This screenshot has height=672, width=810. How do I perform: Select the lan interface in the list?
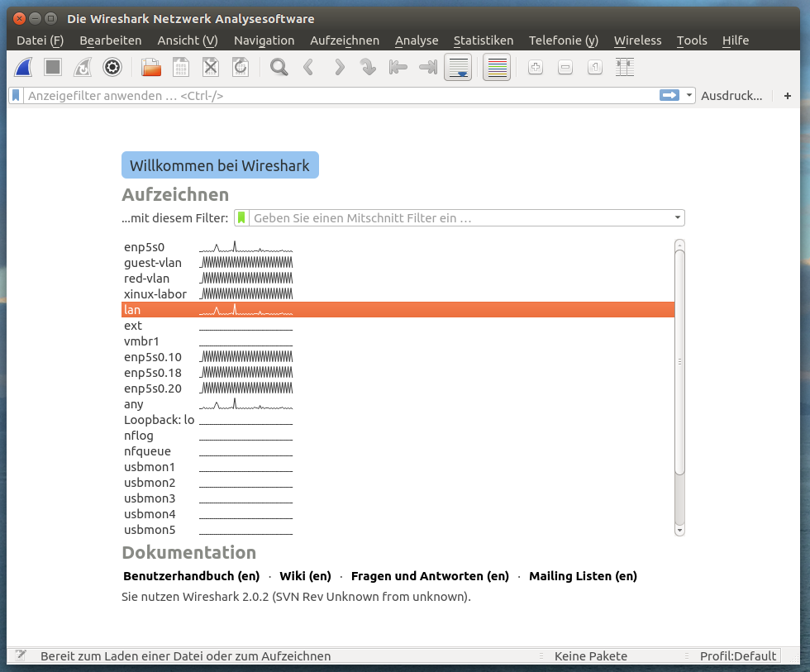pyautogui.click(x=248, y=309)
